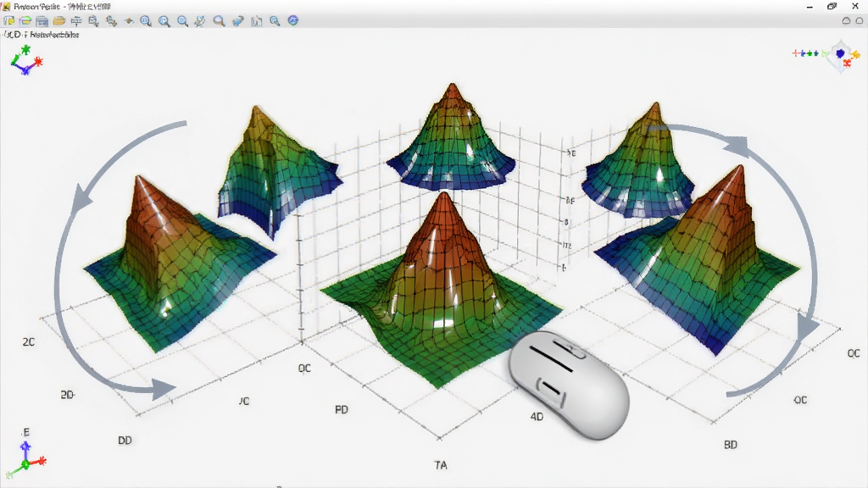The width and height of the screenshot is (868, 488).
Task: Click the grey window-layout toolbar icon
Action: pyautogui.click(x=42, y=21)
